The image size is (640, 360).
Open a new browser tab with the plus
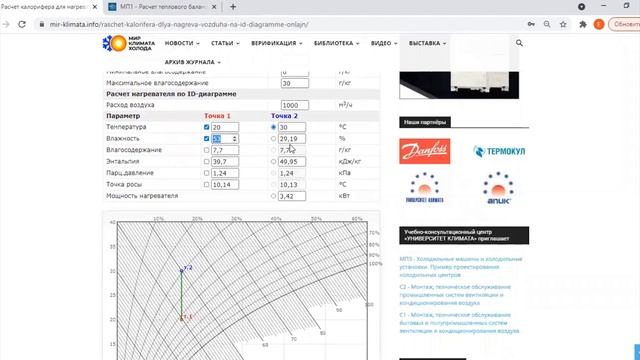coord(233,7)
